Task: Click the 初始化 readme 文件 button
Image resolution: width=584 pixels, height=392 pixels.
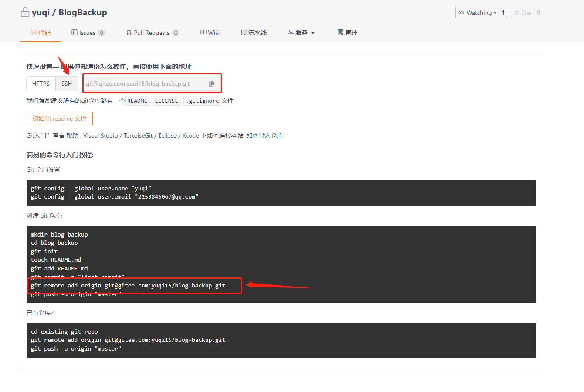Action: pos(60,118)
